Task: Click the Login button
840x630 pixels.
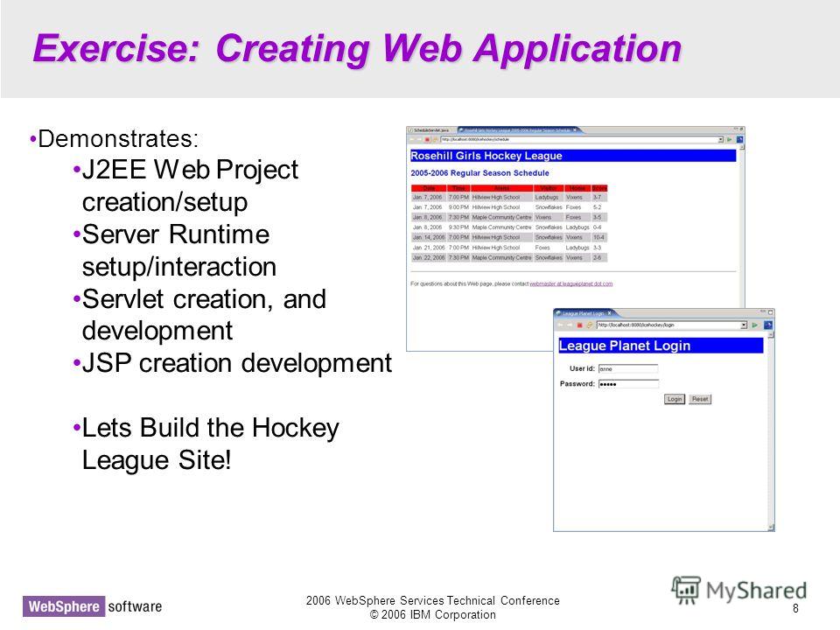Action: (x=675, y=399)
